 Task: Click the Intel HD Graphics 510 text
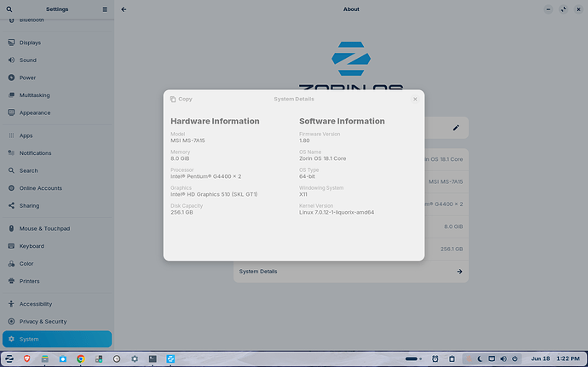[214, 194]
